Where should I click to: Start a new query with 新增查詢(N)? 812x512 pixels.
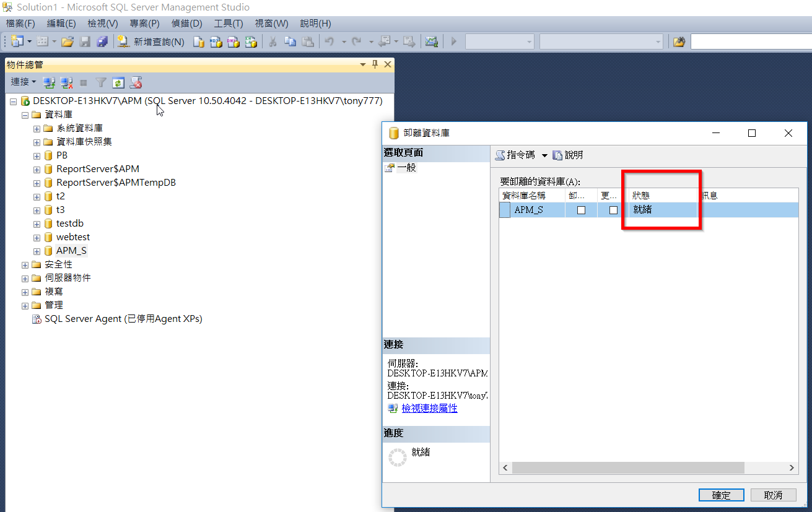click(x=151, y=41)
